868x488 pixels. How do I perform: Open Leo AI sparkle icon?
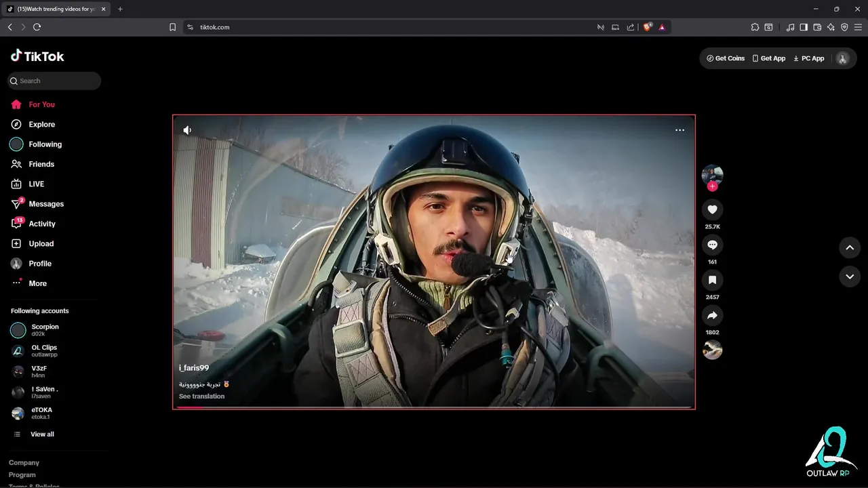coord(831,27)
